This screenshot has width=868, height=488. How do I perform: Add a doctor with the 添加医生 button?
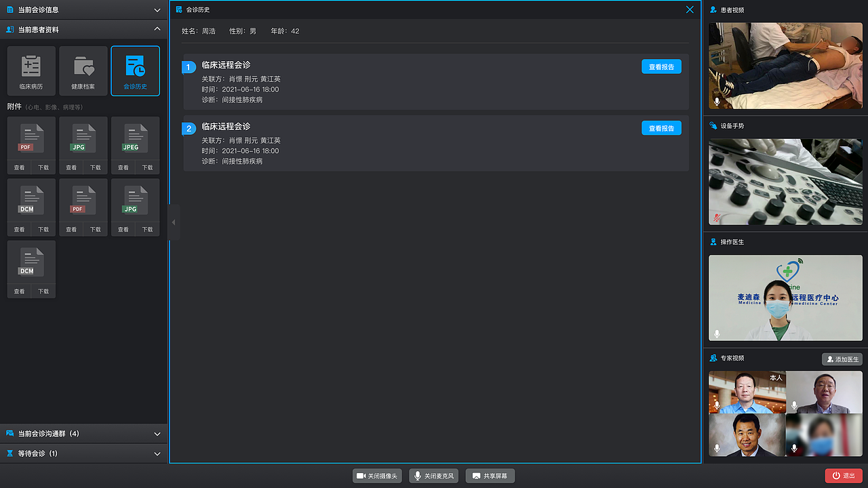point(842,359)
